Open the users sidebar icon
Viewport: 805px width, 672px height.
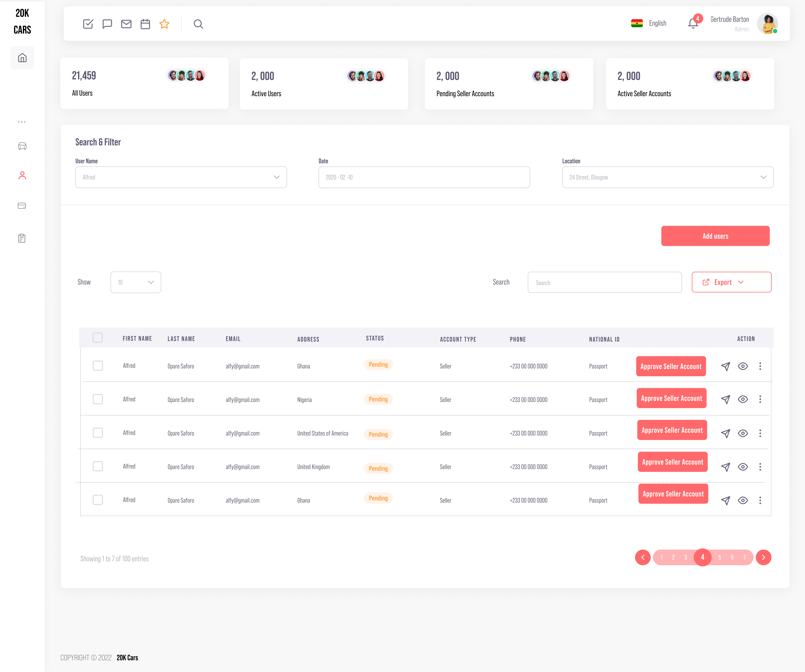[x=22, y=176]
